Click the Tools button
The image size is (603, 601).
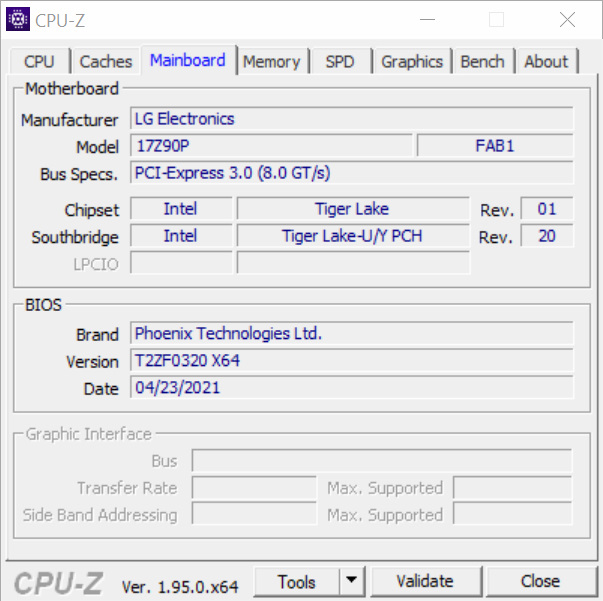[297, 582]
